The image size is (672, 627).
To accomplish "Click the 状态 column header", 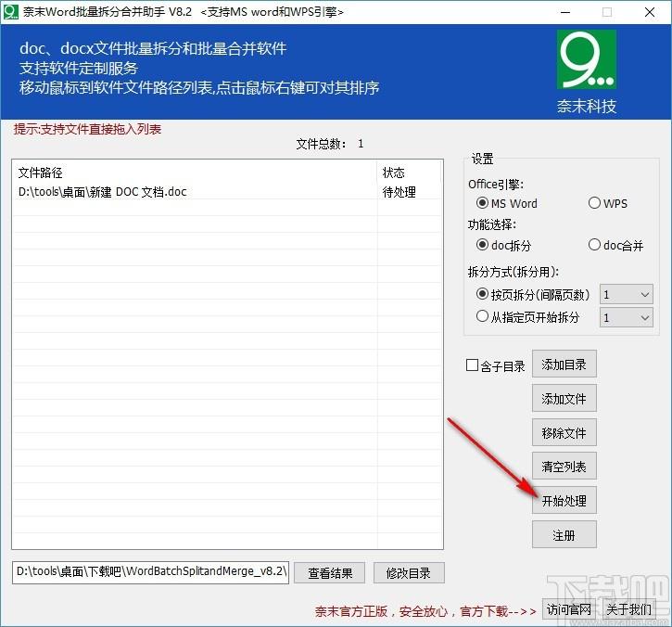I will [x=409, y=173].
